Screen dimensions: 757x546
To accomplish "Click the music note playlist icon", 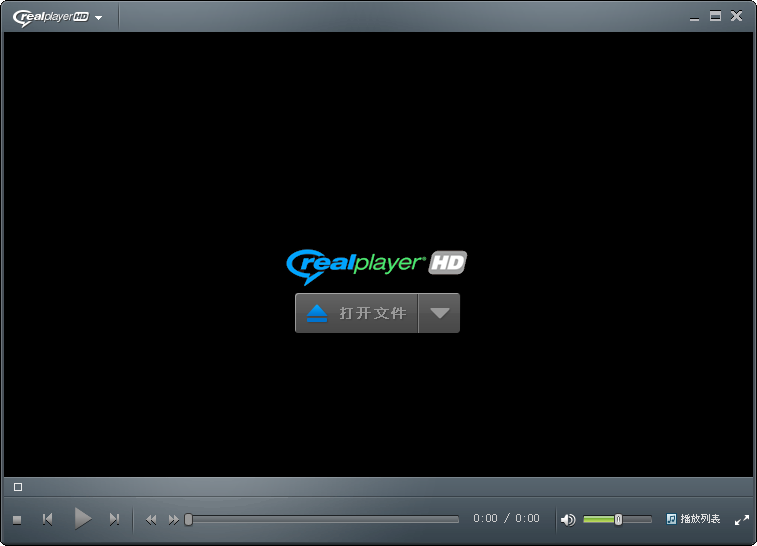I will click(x=671, y=519).
